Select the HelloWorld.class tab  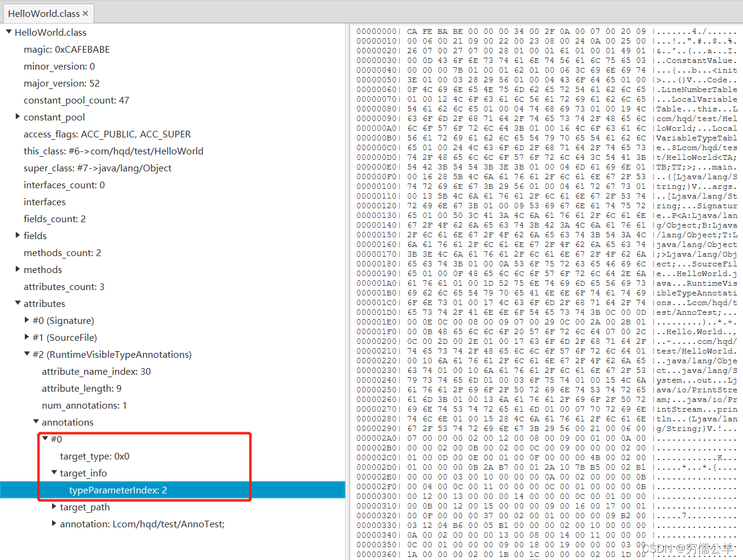[x=47, y=13]
